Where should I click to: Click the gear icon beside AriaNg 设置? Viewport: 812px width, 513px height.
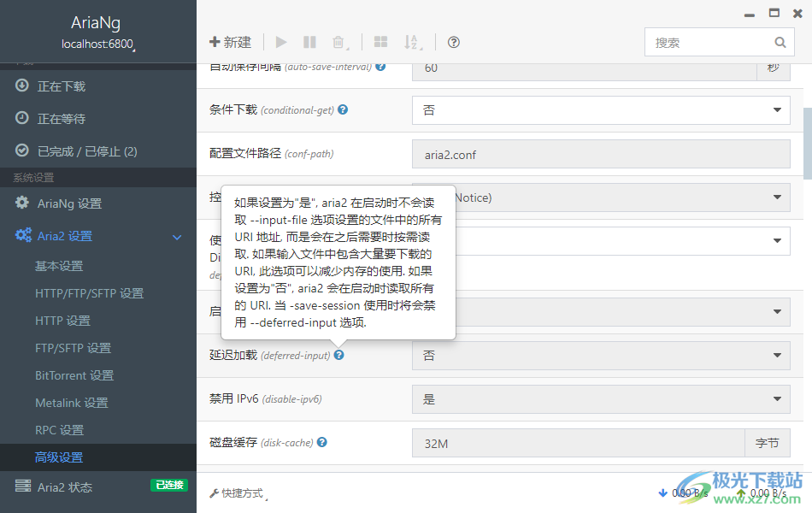click(22, 203)
